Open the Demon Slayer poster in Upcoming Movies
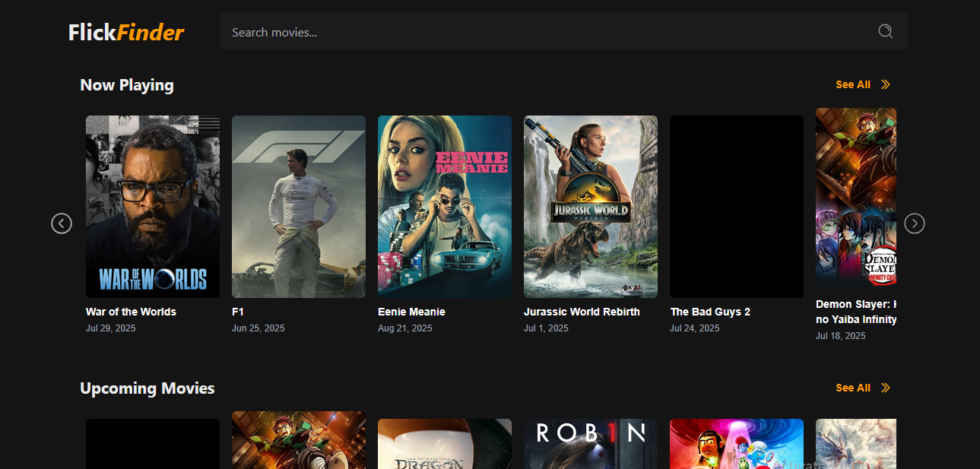The width and height of the screenshot is (980, 469). coord(299,440)
